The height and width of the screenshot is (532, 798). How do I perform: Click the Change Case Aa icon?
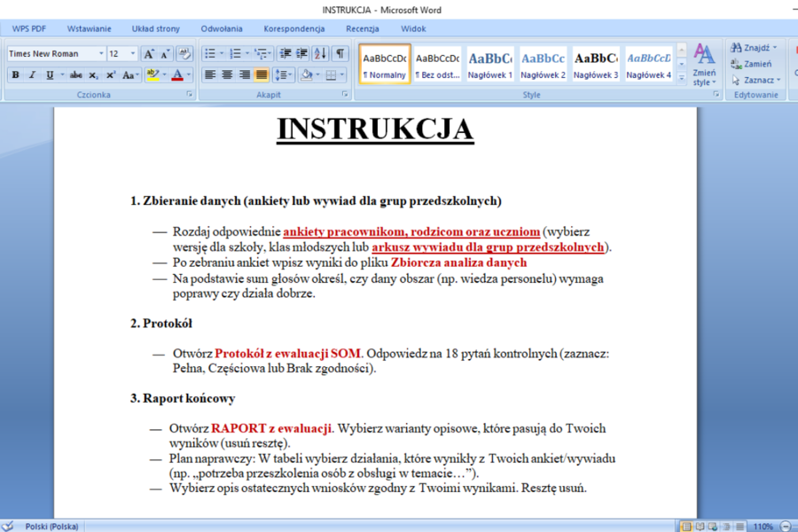(129, 74)
